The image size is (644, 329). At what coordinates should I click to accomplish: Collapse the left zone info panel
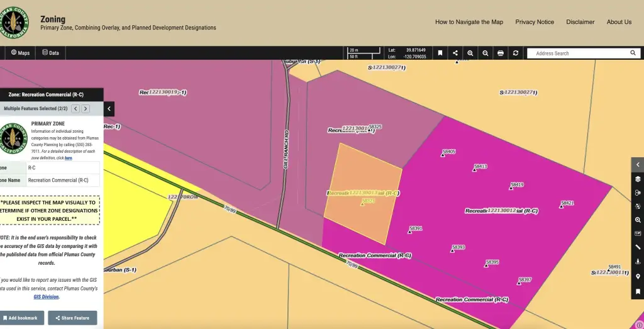109,109
